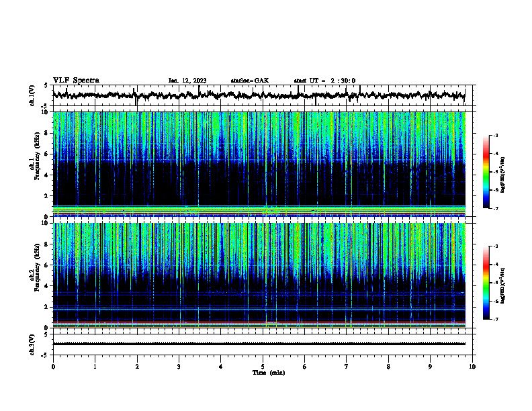Click the "-3" tick on ch.1 colorbar
This screenshot has width=532, height=411.
(495, 136)
